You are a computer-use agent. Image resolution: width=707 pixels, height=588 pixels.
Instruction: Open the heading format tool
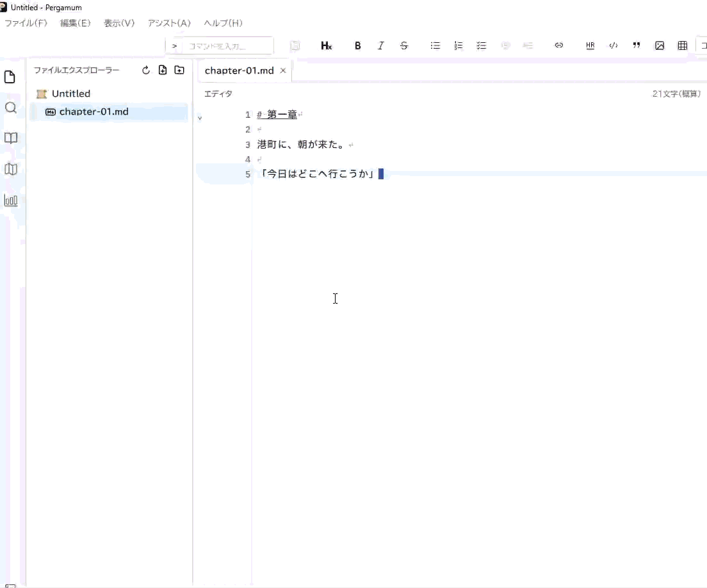pos(326,45)
